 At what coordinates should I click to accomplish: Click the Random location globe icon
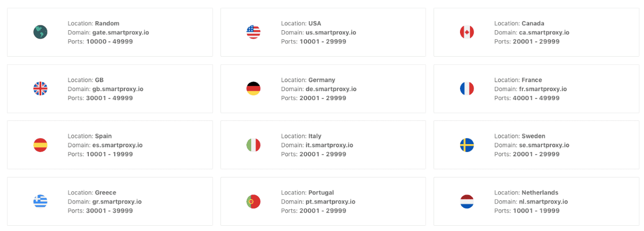pos(41,32)
